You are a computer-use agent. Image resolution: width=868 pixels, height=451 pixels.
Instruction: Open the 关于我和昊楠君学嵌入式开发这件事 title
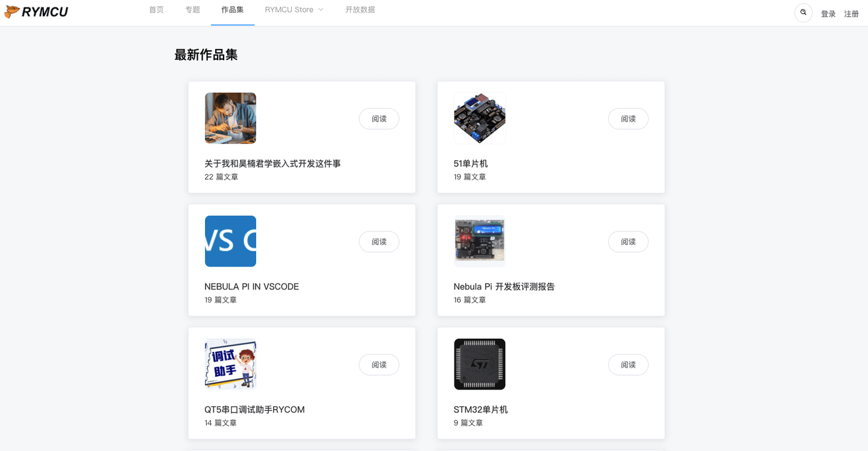click(x=272, y=163)
